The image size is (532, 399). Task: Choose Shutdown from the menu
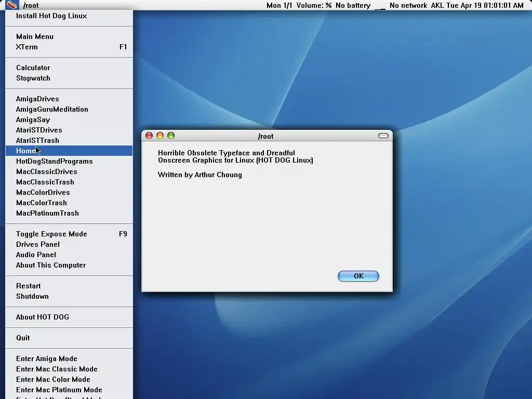point(69,297)
